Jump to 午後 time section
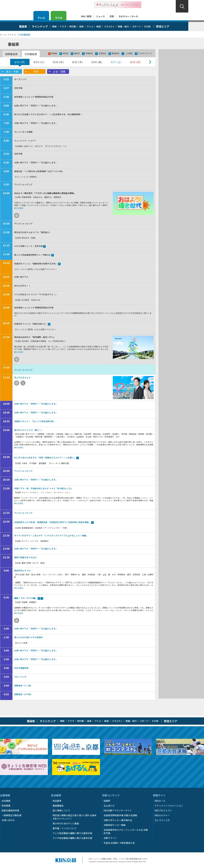The width and height of the screenshot is (204, 868). pyautogui.click(x=35, y=71)
